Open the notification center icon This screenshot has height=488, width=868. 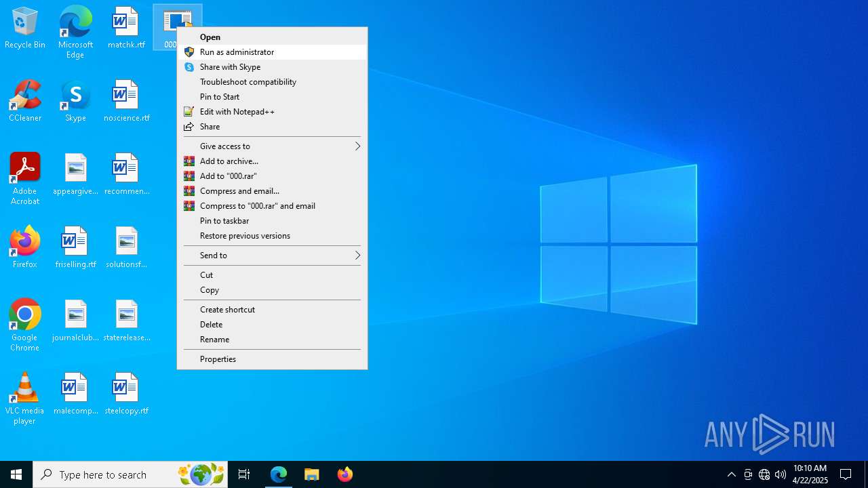[x=846, y=474]
